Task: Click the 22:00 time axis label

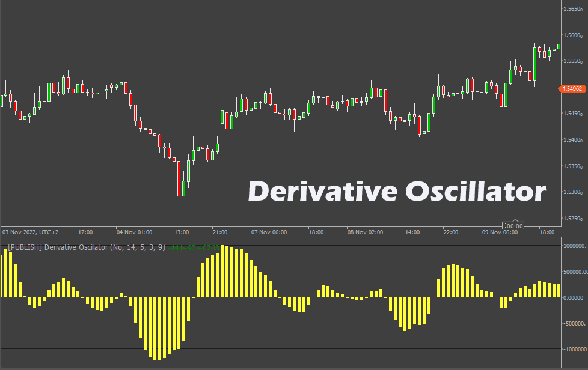Action: pyautogui.click(x=451, y=232)
